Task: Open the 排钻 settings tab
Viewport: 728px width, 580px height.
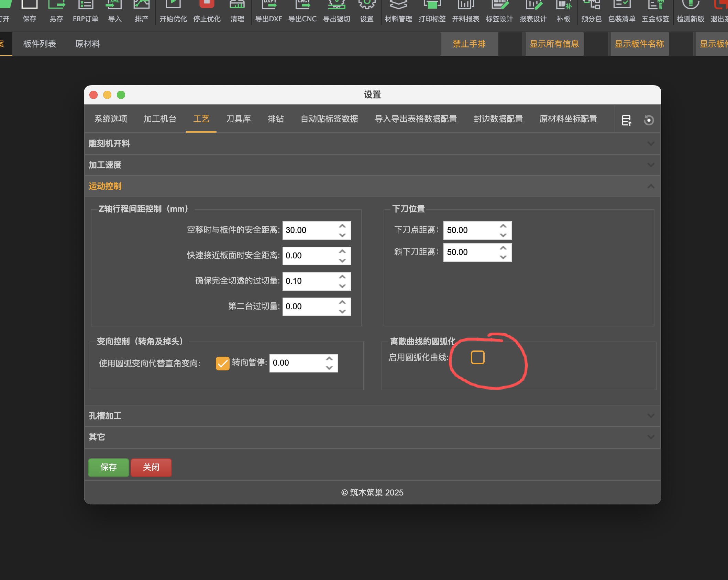Action: pyautogui.click(x=275, y=119)
